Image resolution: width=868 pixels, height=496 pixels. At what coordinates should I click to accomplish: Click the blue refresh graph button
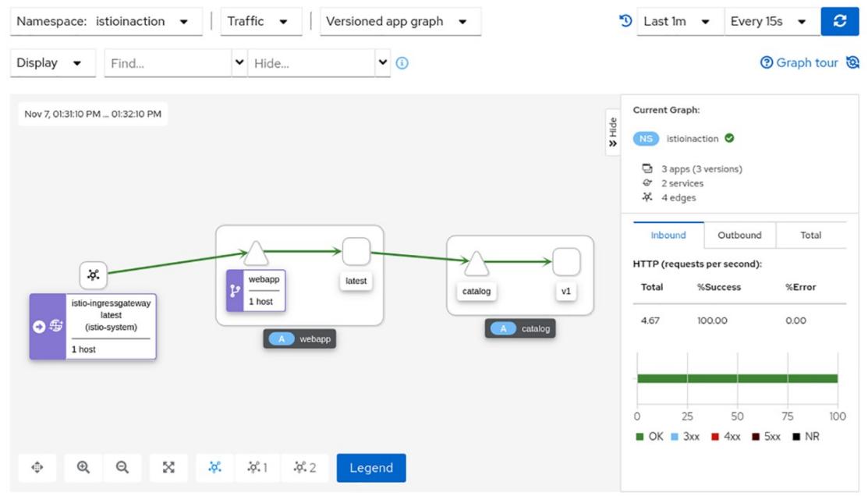click(x=839, y=22)
